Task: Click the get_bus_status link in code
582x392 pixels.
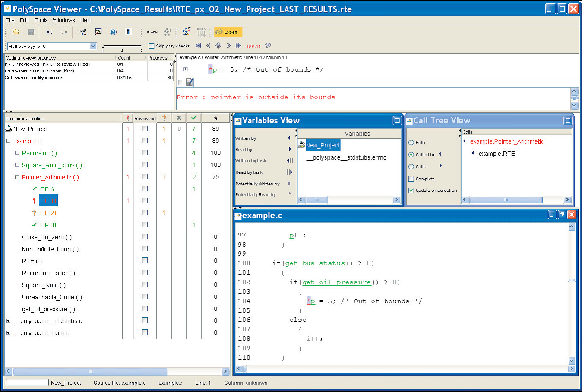Action: [x=315, y=263]
